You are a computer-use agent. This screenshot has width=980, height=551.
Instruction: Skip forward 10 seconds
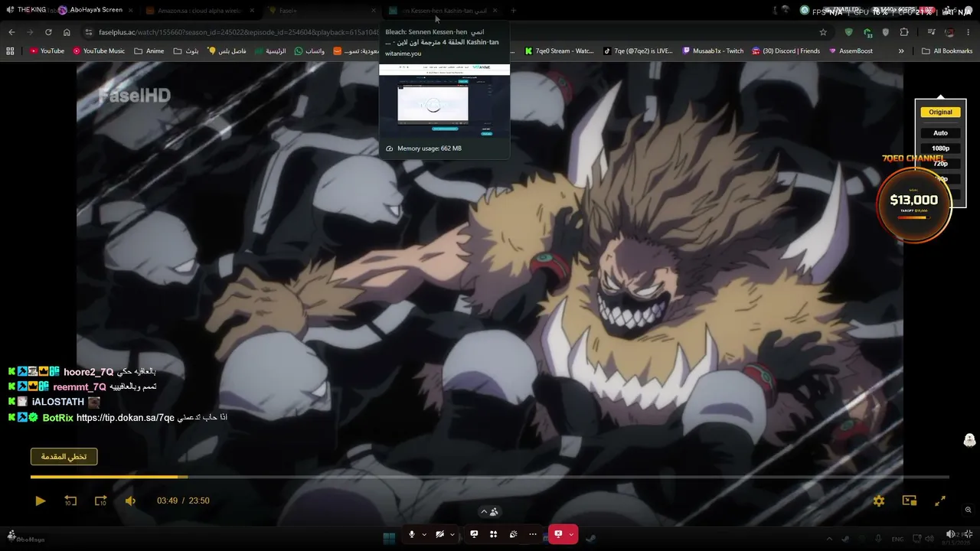pyautogui.click(x=100, y=500)
